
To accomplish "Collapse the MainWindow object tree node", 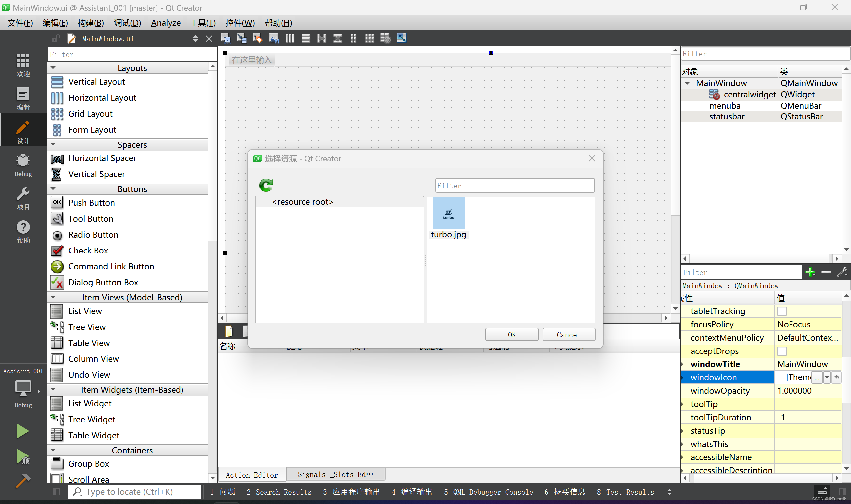I will [x=687, y=83].
